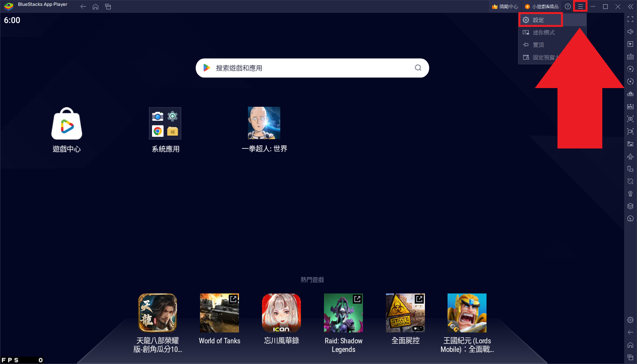The height and width of the screenshot is (364, 637).
Task: Open 天龍八部榮耀版 game tile
Action: 157,323
